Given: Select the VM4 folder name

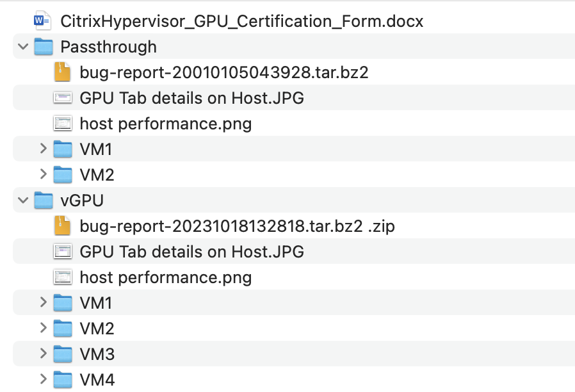Looking at the screenshot, I should 97,380.
